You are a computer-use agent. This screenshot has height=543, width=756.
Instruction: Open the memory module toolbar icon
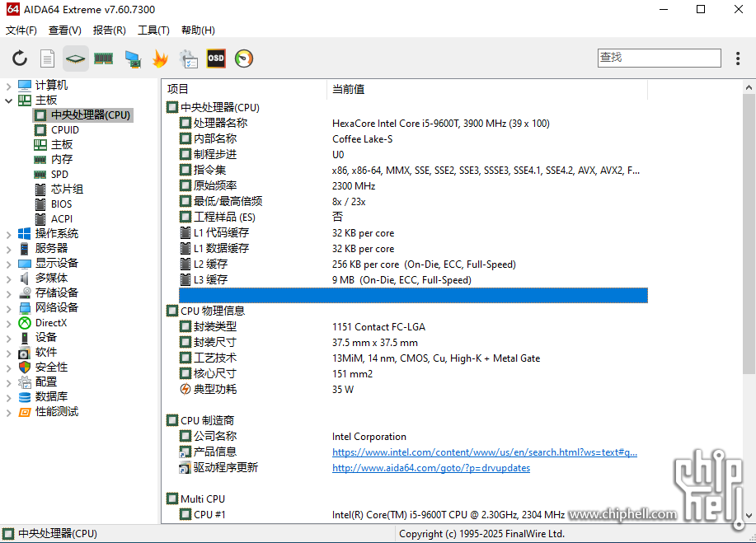(x=103, y=59)
